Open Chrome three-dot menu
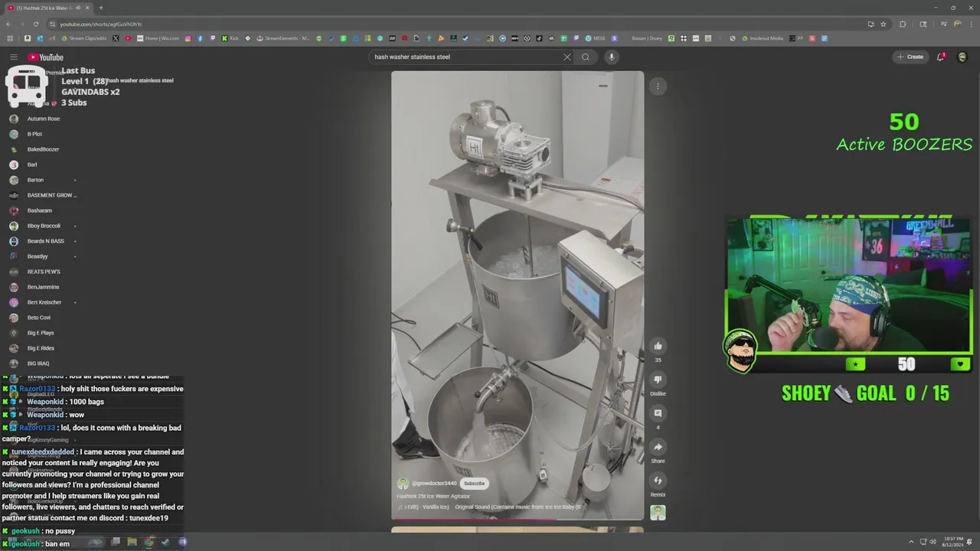Screen dimensions: 980x551 (x=971, y=24)
